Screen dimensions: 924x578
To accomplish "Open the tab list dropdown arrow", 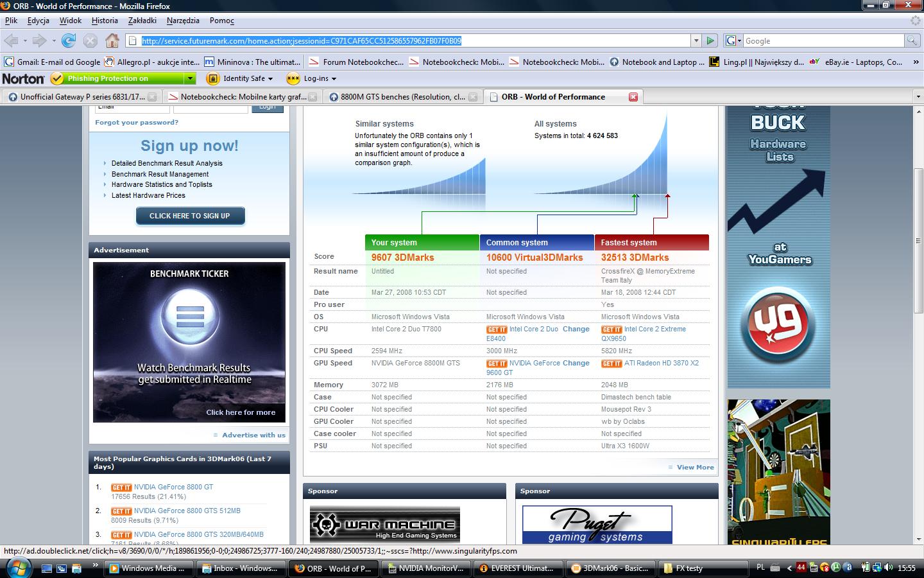I will tap(918, 96).
